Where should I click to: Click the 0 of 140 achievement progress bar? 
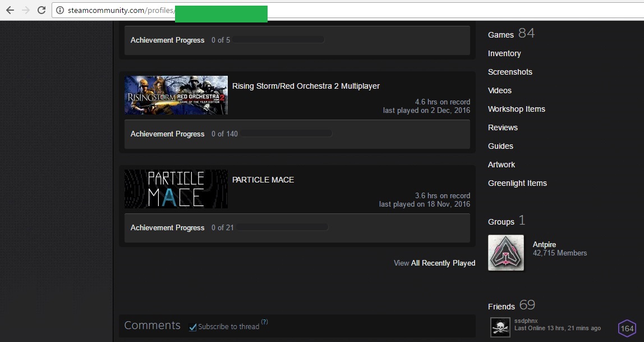[286, 134]
